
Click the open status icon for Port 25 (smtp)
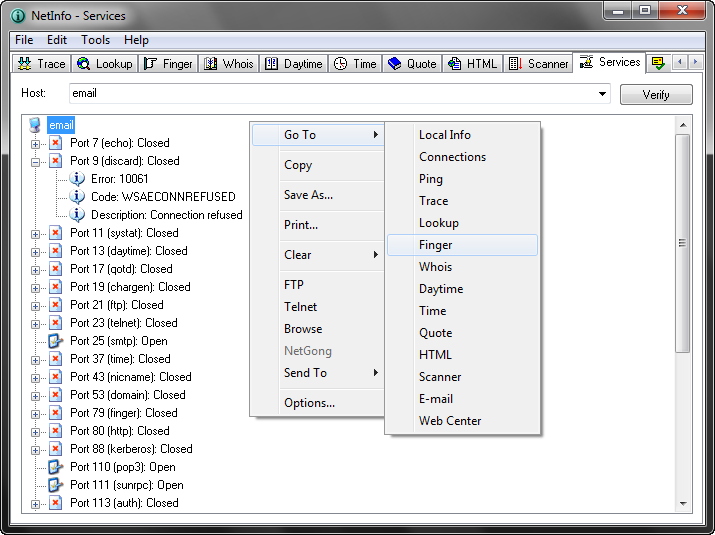click(56, 341)
